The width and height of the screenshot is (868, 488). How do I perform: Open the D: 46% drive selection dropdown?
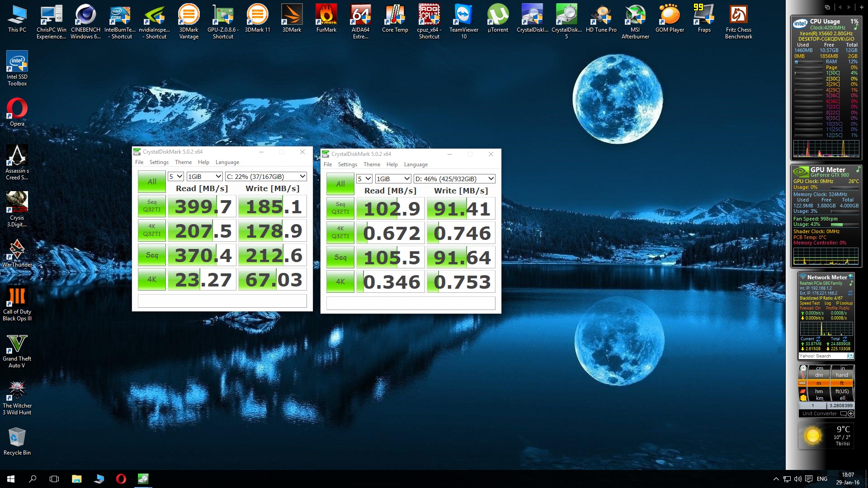(x=454, y=179)
